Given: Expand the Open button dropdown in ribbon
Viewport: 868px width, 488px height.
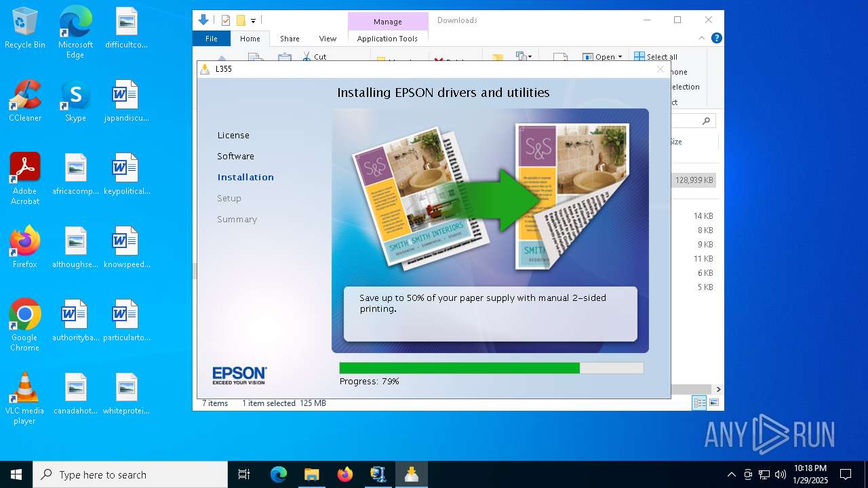Looking at the screenshot, I should [620, 57].
